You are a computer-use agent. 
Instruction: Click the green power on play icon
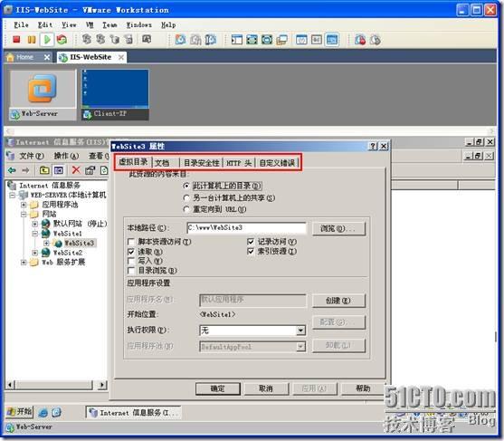point(47,40)
